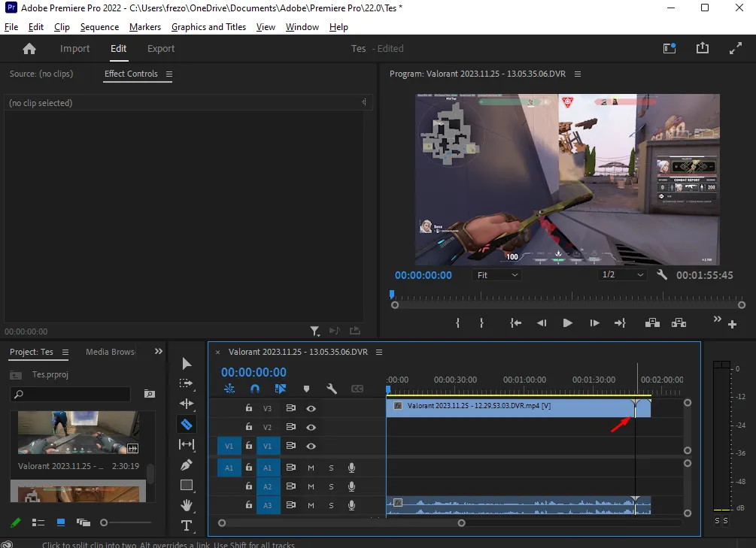Screen dimensions: 756x548
Task: Open new bin folder icon in Project panel
Action: [150, 394]
